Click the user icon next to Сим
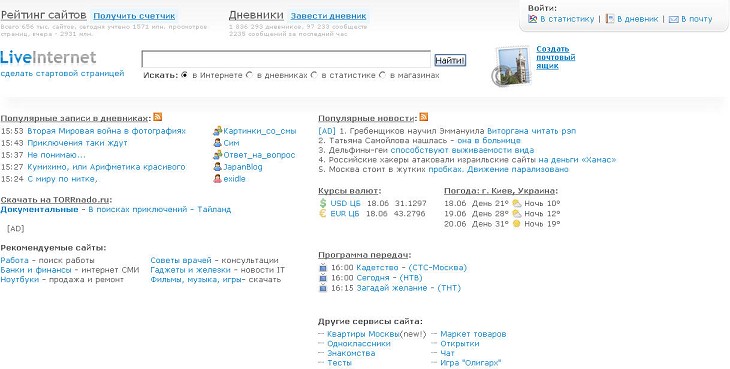Image resolution: width=730 pixels, height=369 pixels. click(x=217, y=143)
